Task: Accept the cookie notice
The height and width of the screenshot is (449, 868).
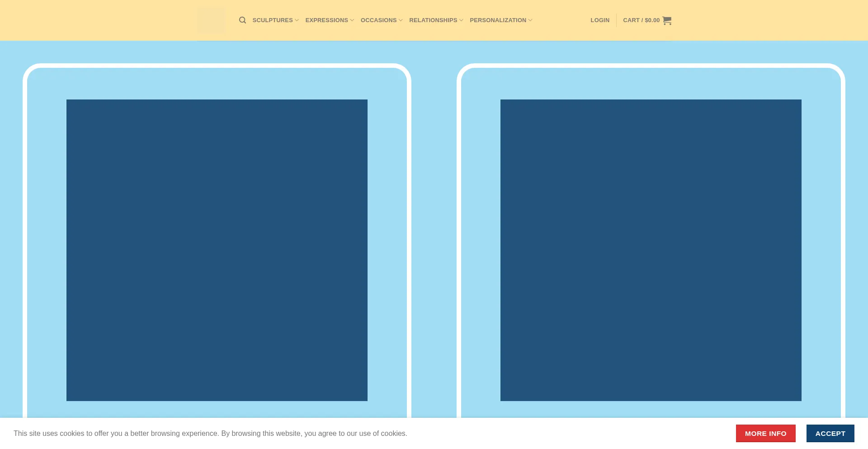Action: (x=830, y=433)
